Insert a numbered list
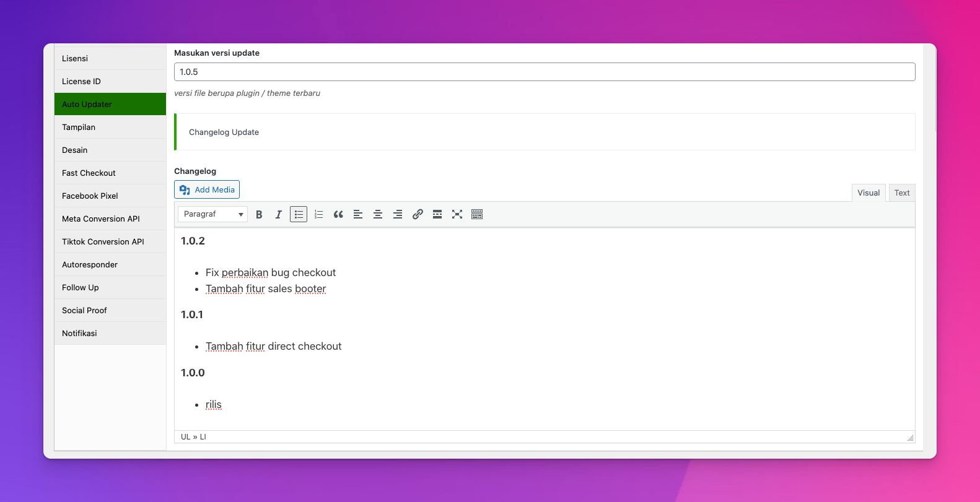 (318, 214)
